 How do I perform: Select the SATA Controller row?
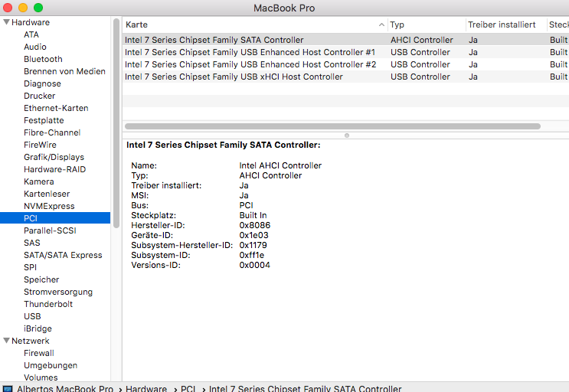tap(346, 40)
